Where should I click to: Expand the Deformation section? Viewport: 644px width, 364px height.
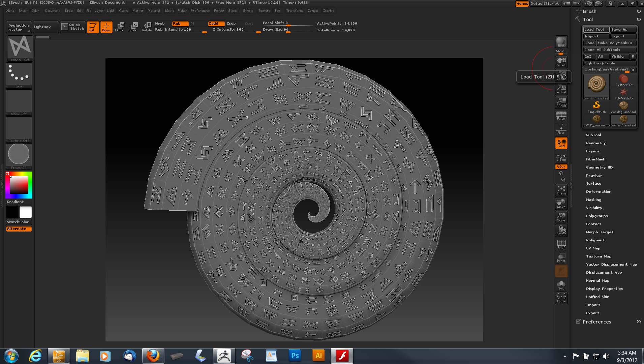[x=598, y=191]
